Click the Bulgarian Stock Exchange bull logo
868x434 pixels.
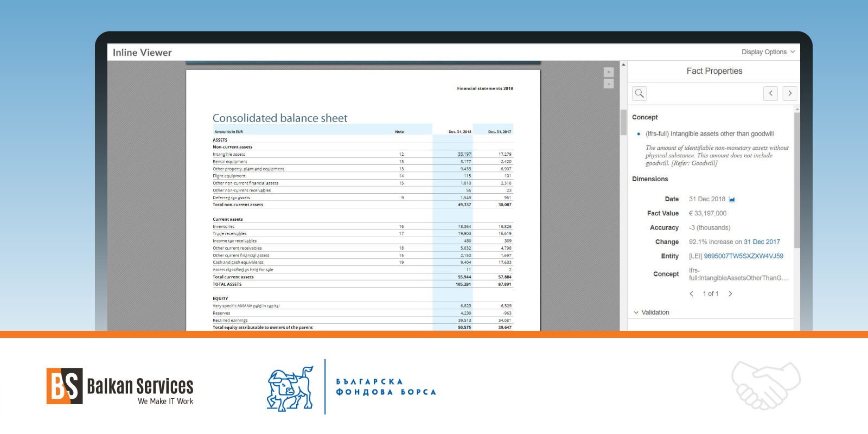point(290,388)
